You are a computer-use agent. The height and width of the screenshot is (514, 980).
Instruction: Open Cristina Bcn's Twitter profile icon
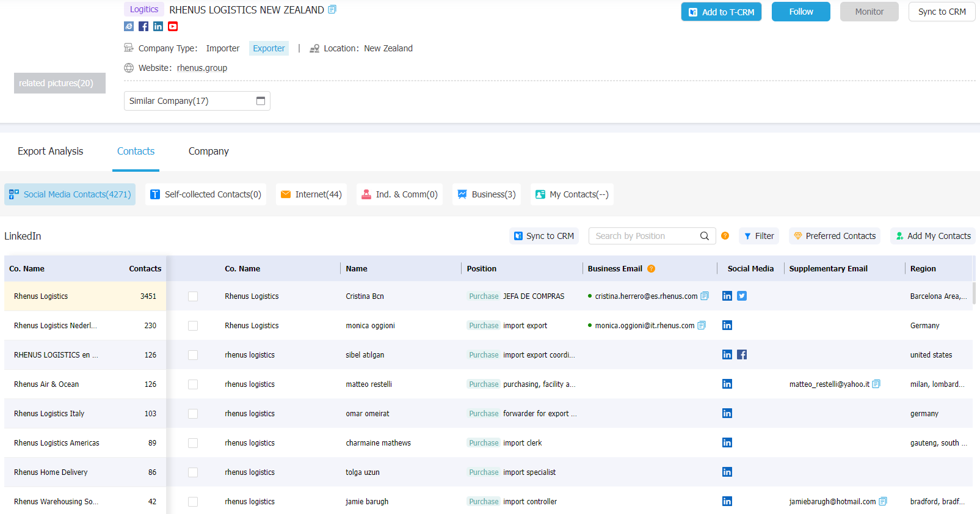click(x=742, y=296)
